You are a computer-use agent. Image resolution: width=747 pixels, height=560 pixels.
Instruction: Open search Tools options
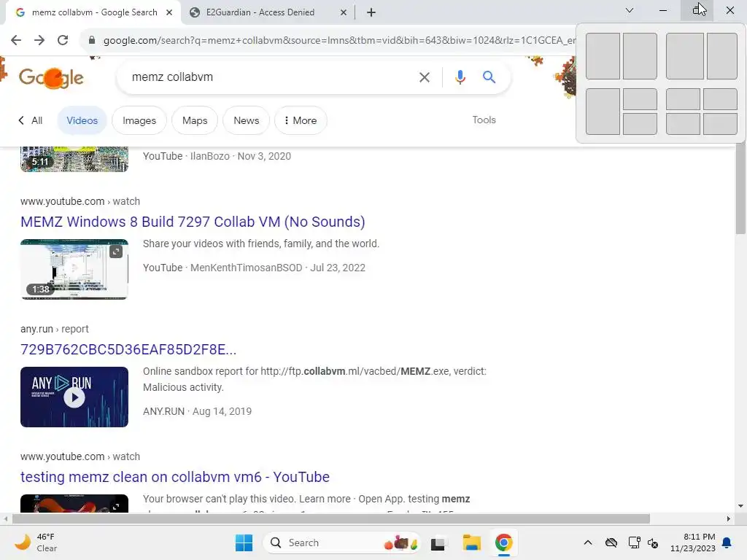484,120
